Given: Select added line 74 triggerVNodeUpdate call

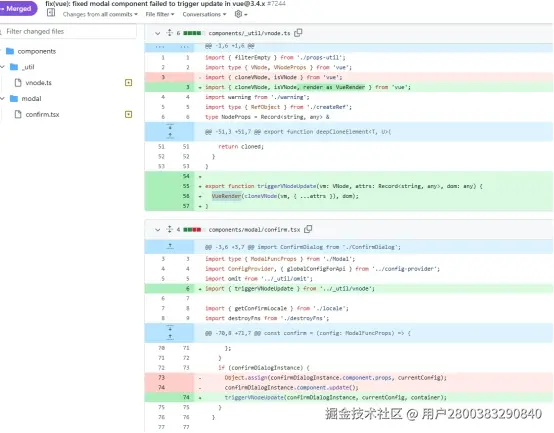Looking at the screenshot, I should pyautogui.click(x=335, y=398).
